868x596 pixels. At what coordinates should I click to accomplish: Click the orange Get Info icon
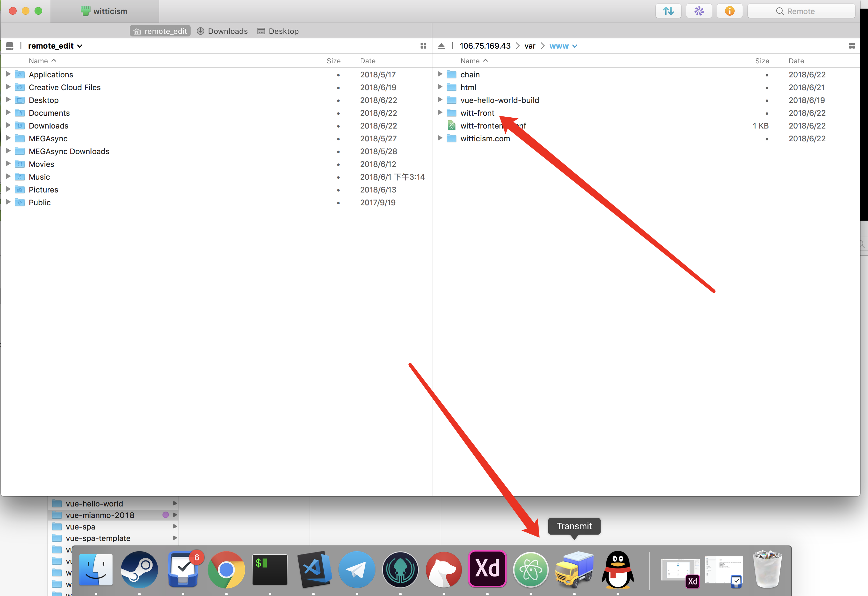coord(730,11)
